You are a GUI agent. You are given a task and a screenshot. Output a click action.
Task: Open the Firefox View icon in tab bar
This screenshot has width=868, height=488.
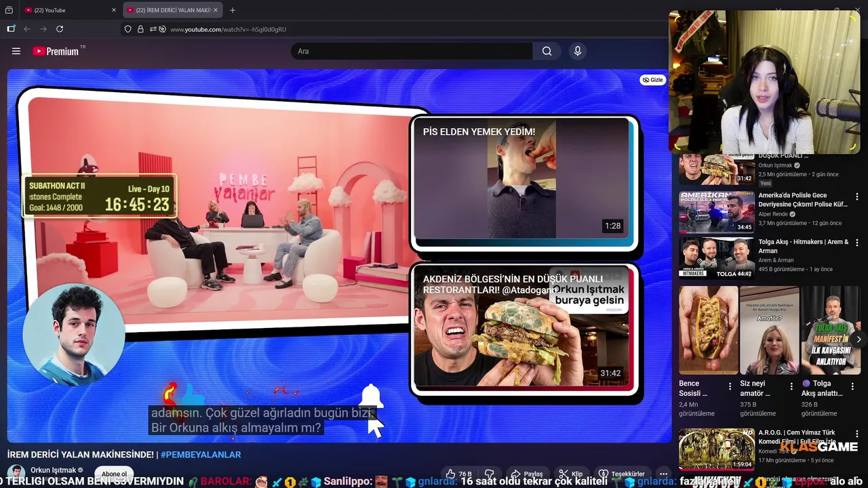coord(9,10)
